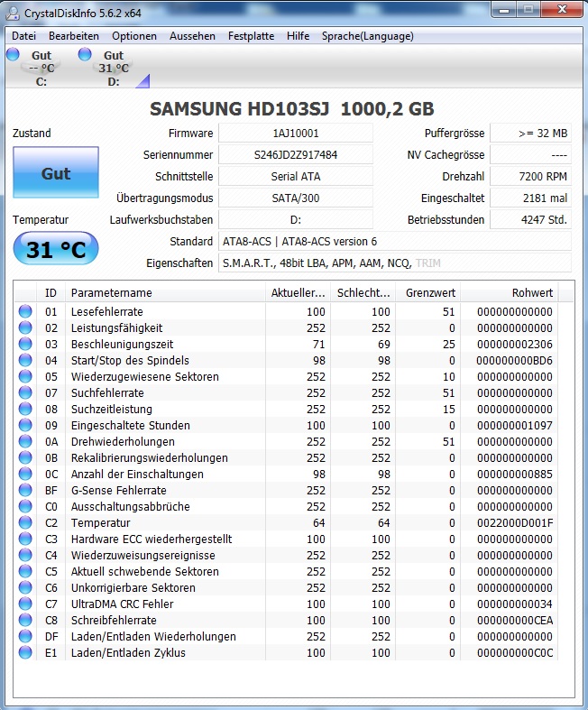Image resolution: width=588 pixels, height=710 pixels.
Task: Click the status orb for Drehwiederholungen
Action: pos(25,441)
